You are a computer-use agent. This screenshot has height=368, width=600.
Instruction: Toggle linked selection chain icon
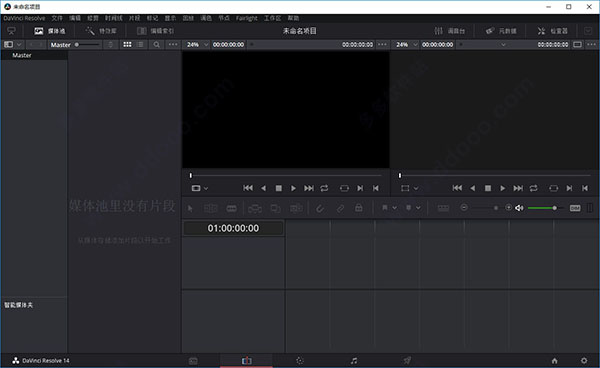point(340,208)
